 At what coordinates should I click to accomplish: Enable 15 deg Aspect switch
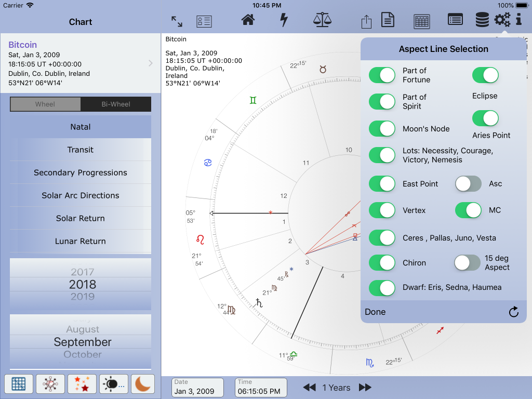468,262
